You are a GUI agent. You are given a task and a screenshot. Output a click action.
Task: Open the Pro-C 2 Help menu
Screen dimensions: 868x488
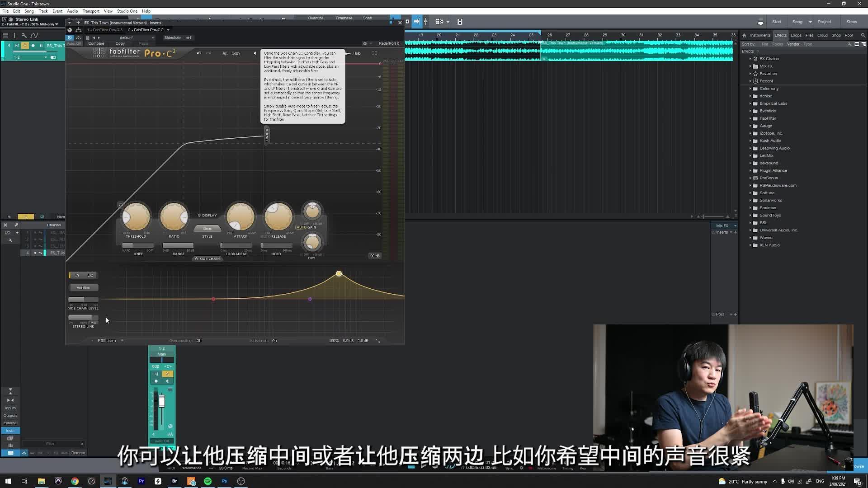357,53
